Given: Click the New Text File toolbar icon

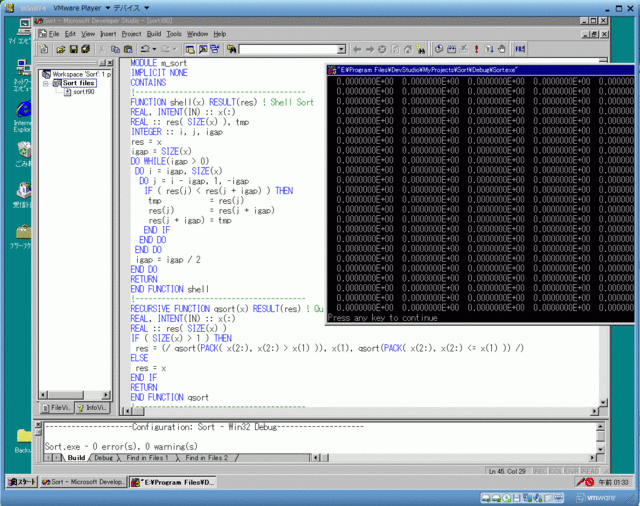Looking at the screenshot, I should (44, 49).
